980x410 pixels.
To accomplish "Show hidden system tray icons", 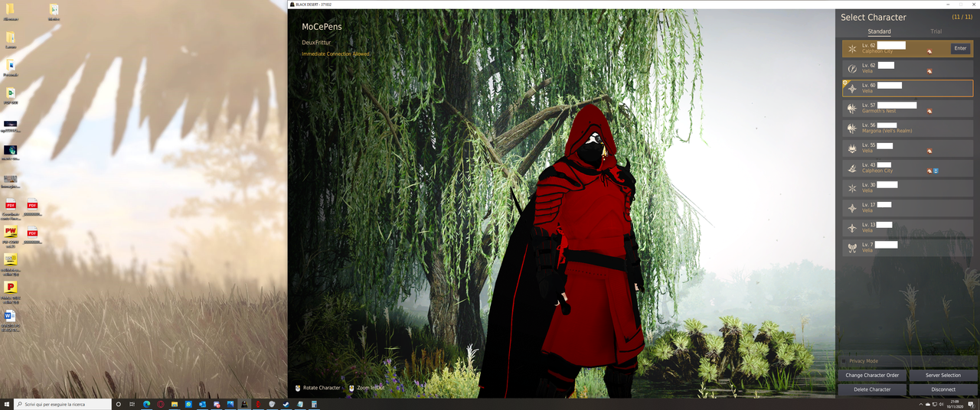I will point(921,404).
